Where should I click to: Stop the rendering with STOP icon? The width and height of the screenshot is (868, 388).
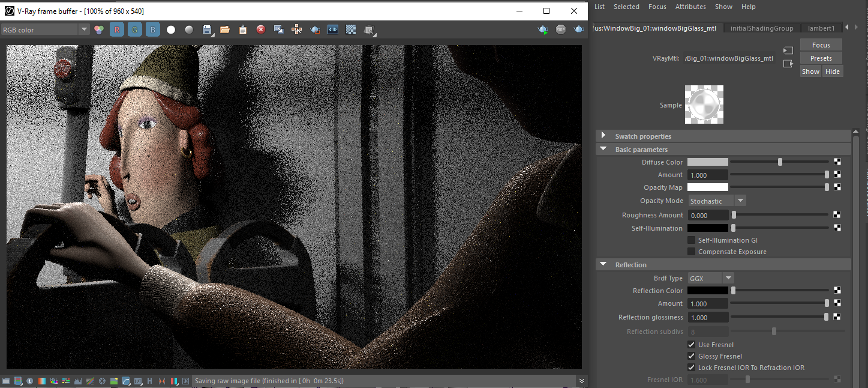561,29
